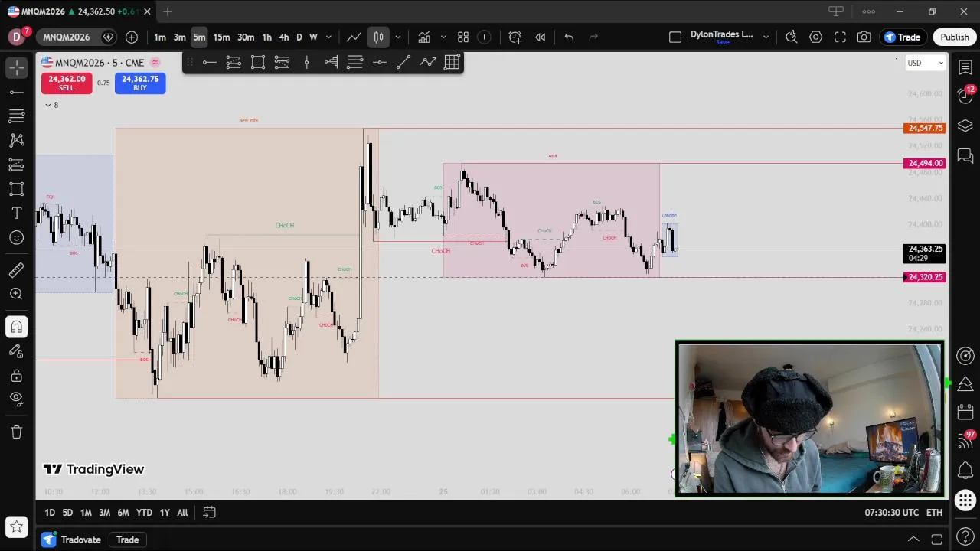Open the chart patterns tool
The image size is (980, 551).
tap(16, 141)
